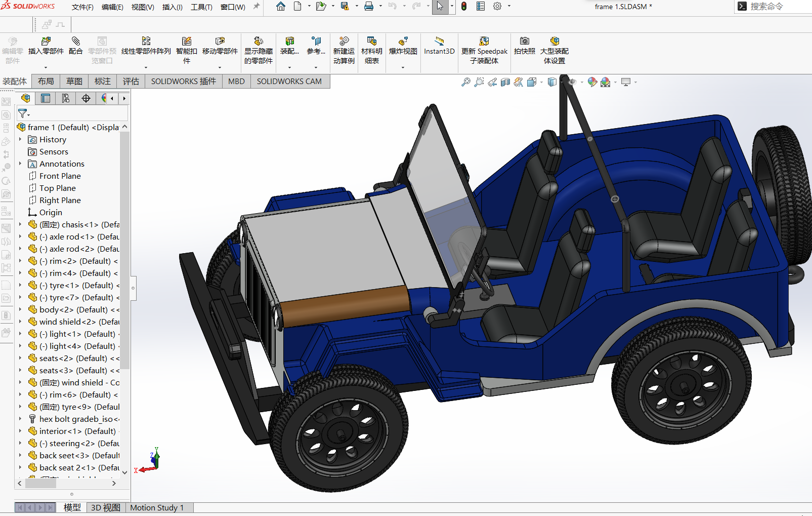Expand the axle rod<1> component node
This screenshot has height=516, width=812.
[x=20, y=236]
